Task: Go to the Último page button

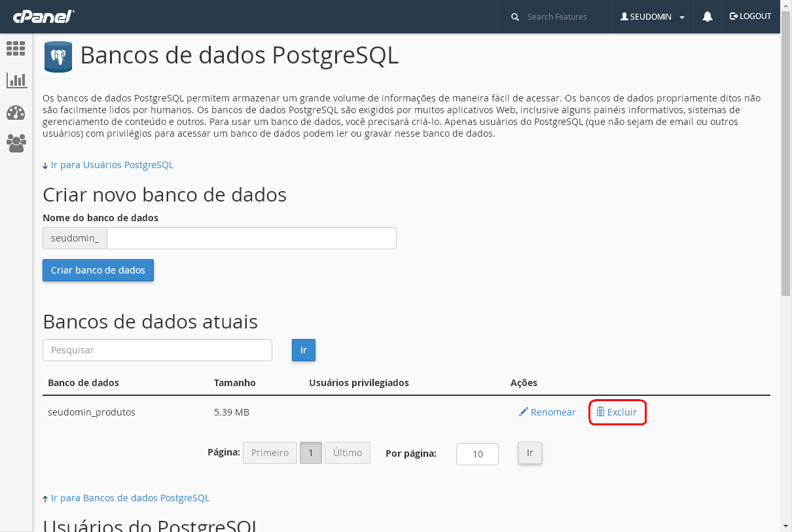Action: click(348, 453)
